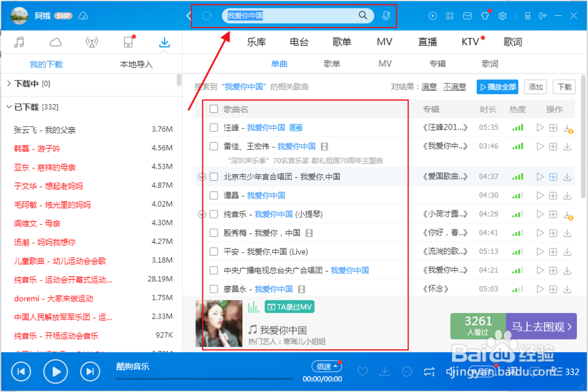Image resolution: width=588 pixels, height=392 pixels.
Task: Add 雷佳、王宏伟 song with plus icon
Action: pyautogui.click(x=553, y=146)
